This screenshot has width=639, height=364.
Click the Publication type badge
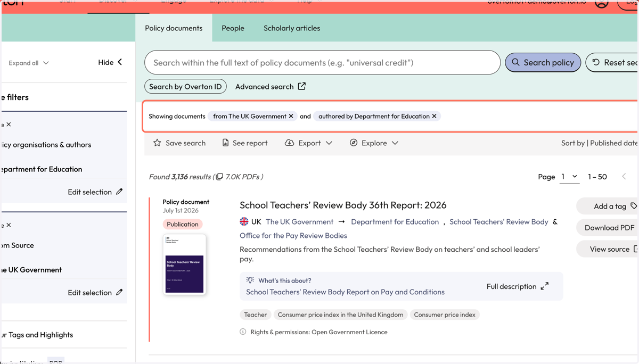[x=182, y=224]
